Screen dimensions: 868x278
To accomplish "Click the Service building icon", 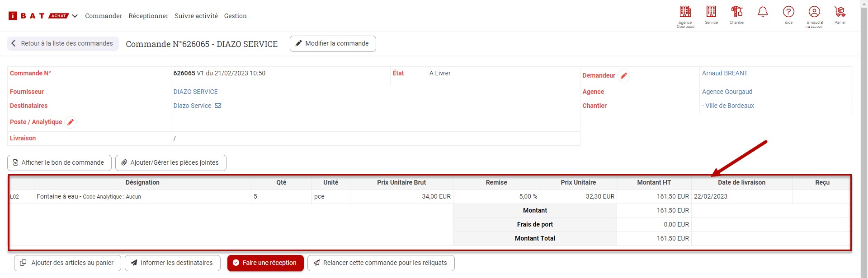I will [711, 12].
